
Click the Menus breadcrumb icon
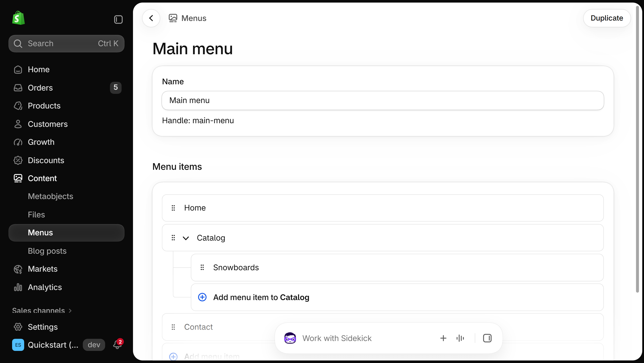click(173, 18)
